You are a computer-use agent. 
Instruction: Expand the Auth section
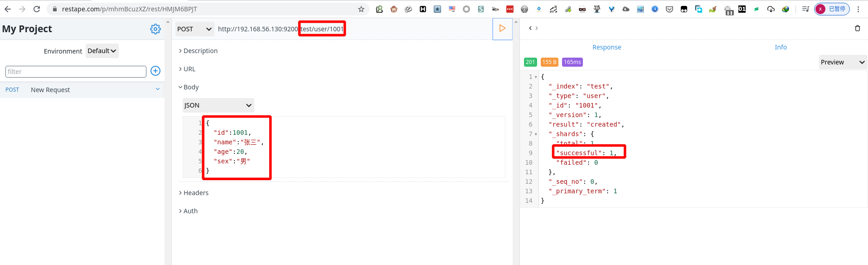pos(188,211)
